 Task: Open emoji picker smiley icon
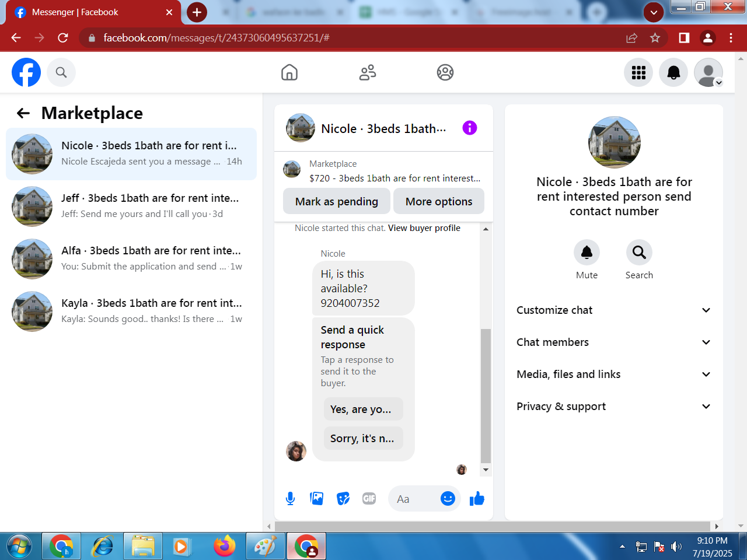point(448,498)
